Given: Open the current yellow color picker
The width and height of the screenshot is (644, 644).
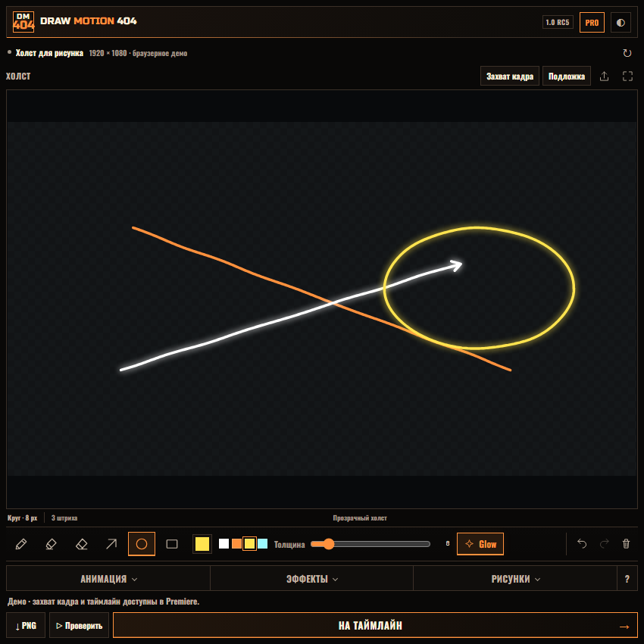Looking at the screenshot, I should point(202,544).
